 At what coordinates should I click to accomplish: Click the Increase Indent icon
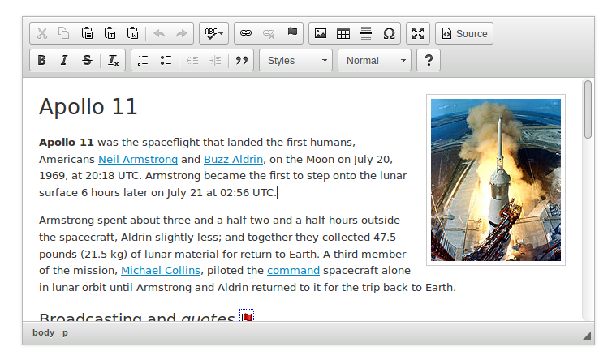click(215, 61)
